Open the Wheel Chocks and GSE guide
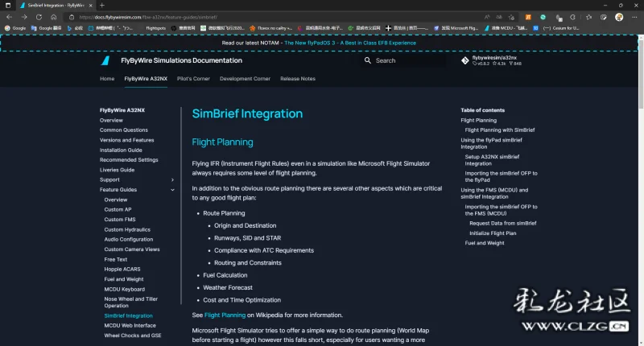This screenshot has width=644, height=346. pyautogui.click(x=133, y=336)
